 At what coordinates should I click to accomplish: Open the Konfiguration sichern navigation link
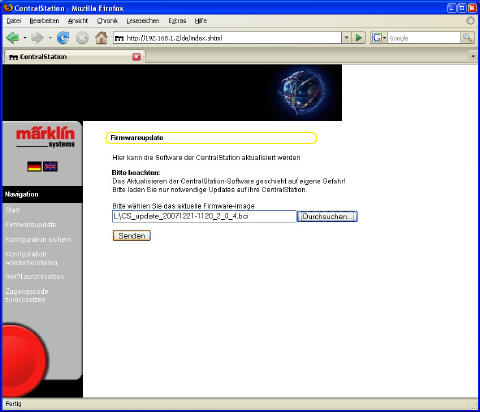38,240
